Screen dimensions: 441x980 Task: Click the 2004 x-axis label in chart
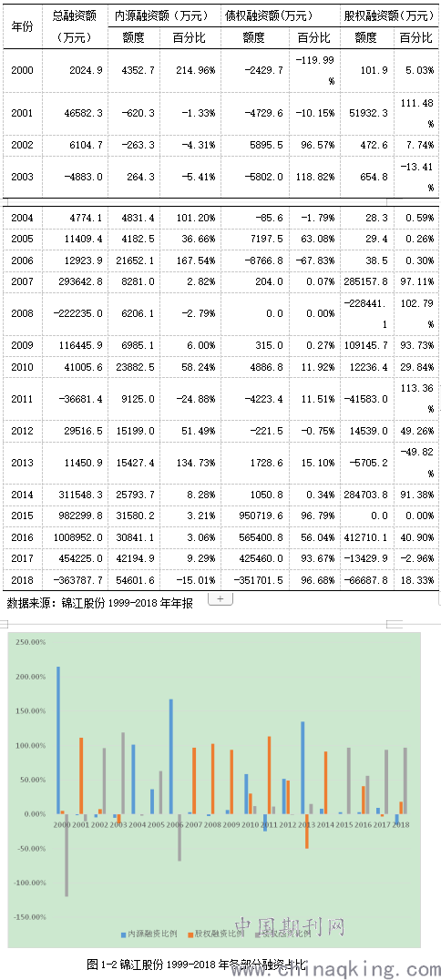tap(138, 824)
